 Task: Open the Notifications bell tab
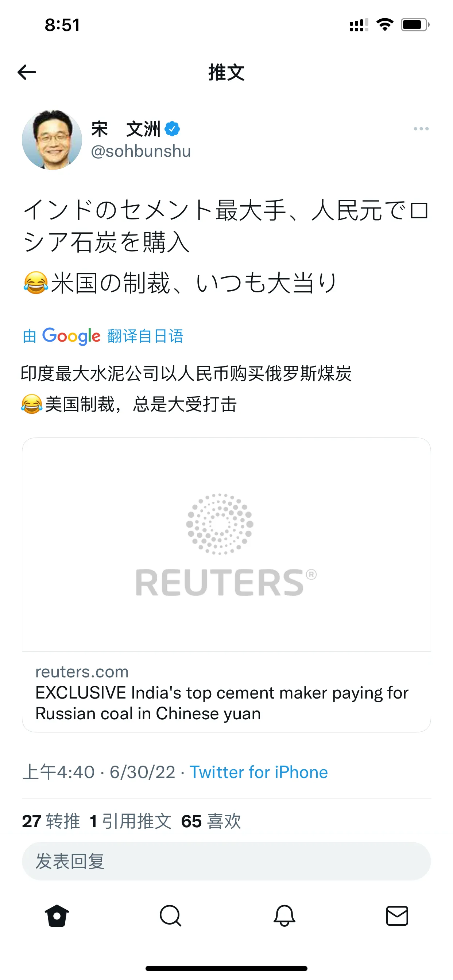pyautogui.click(x=284, y=916)
